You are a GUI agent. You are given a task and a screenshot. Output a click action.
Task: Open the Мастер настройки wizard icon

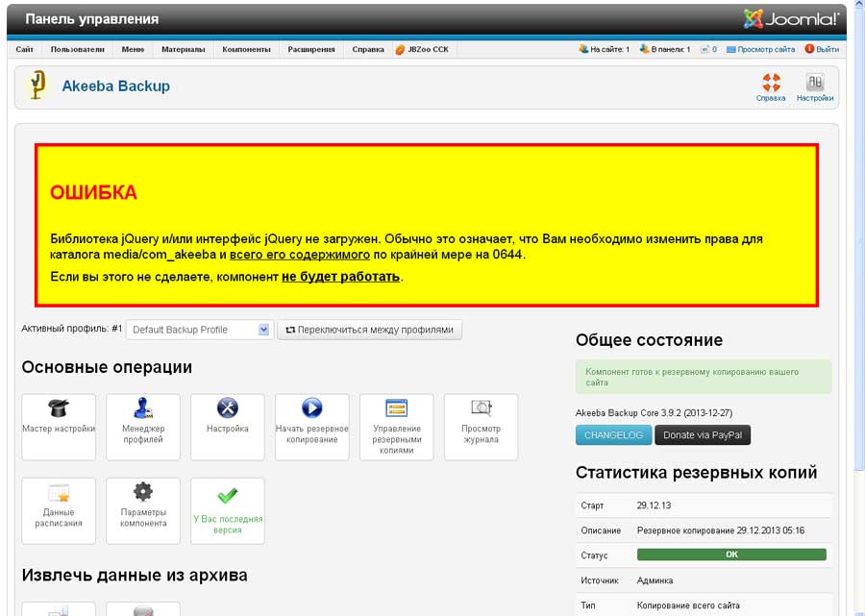point(59,427)
